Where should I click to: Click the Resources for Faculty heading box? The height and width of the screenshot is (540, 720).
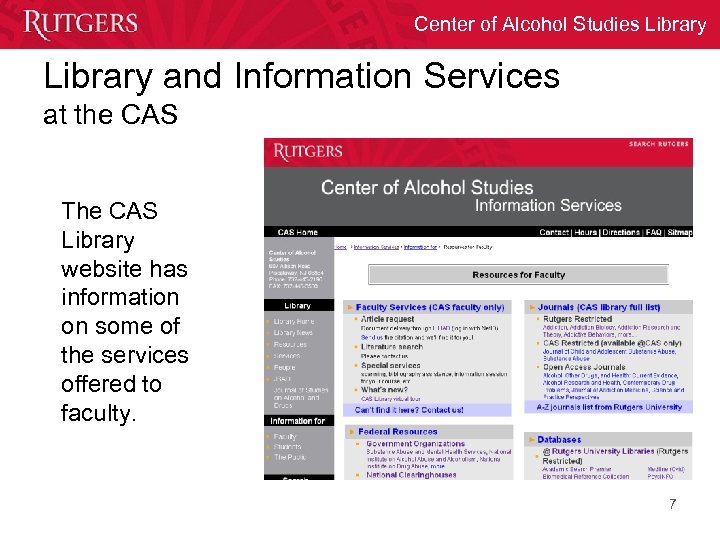coord(518,275)
